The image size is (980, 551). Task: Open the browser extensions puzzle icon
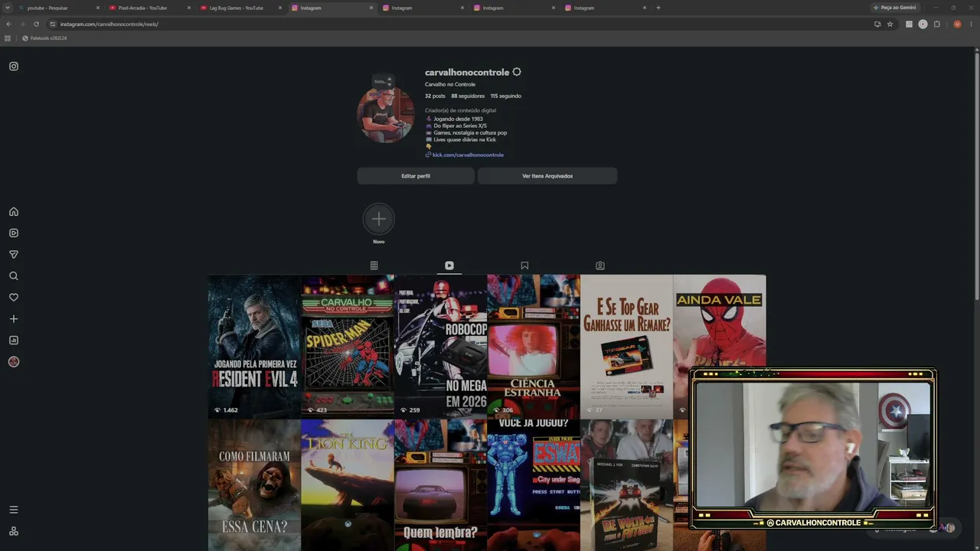click(x=937, y=24)
